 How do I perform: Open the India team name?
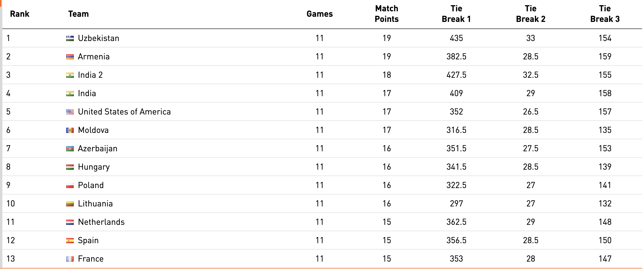tap(87, 93)
